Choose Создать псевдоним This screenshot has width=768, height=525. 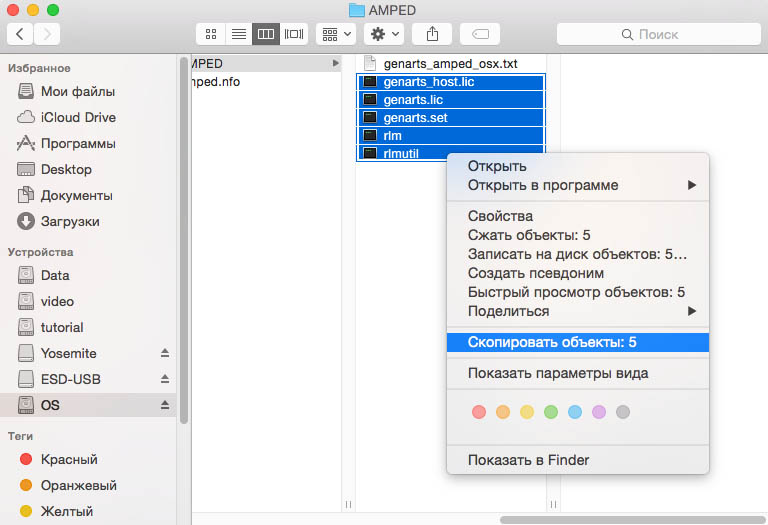[578, 273]
